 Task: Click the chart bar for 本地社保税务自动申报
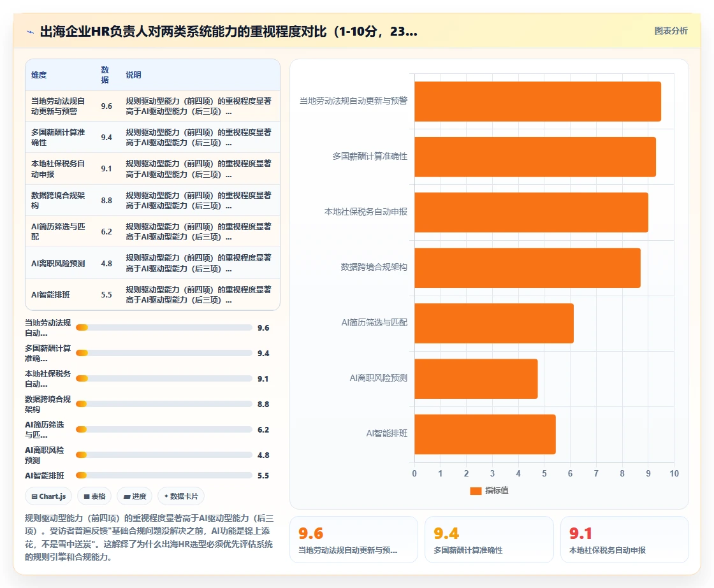[532, 213]
